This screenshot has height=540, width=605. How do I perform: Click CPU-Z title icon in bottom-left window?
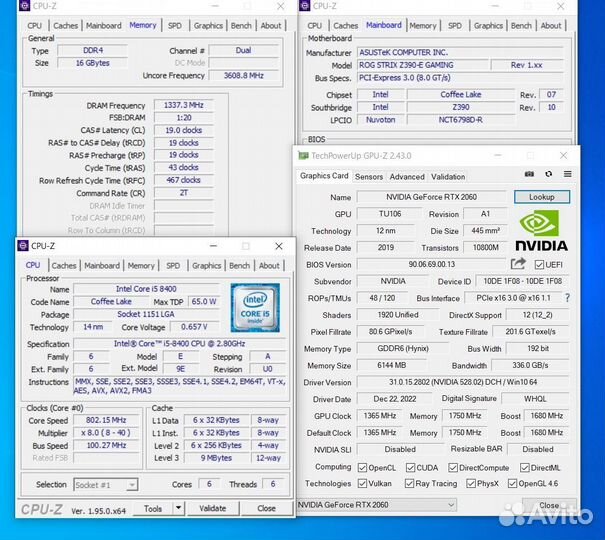(x=23, y=246)
